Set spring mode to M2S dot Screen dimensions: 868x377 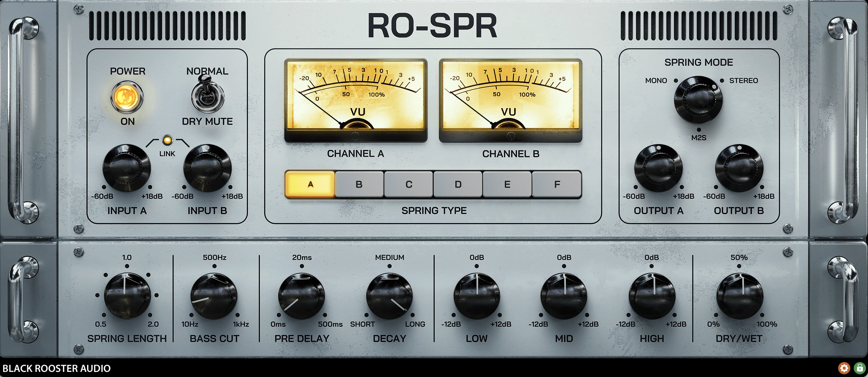pyautogui.click(x=699, y=130)
